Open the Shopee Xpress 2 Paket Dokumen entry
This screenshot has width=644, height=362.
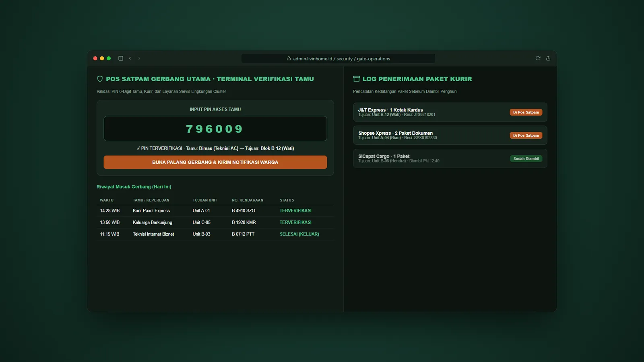450,136
